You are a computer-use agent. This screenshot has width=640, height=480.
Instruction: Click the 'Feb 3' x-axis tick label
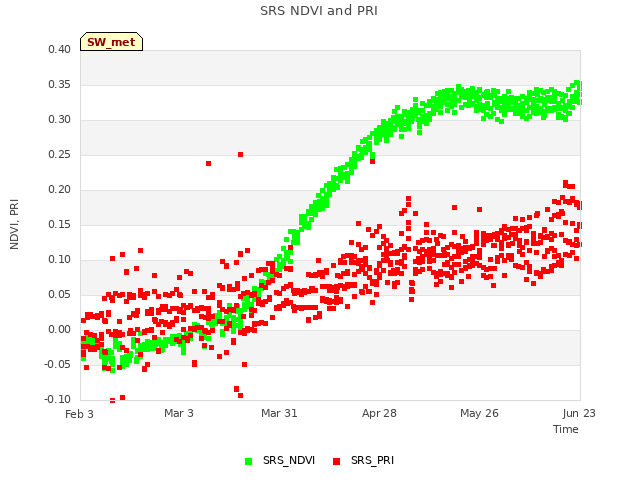click(x=79, y=414)
